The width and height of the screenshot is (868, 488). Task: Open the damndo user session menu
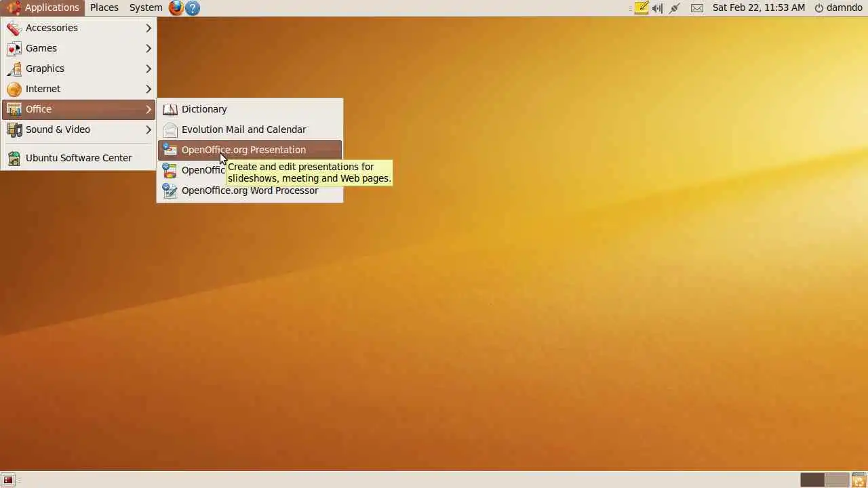838,7
